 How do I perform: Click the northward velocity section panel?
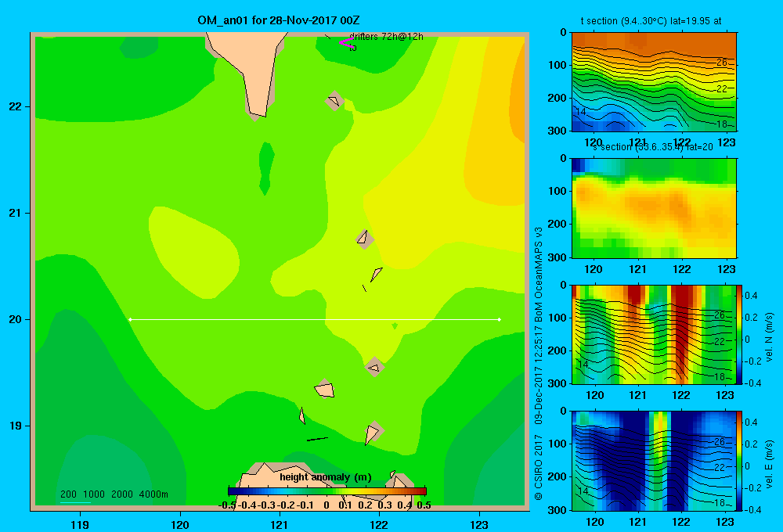point(654,334)
